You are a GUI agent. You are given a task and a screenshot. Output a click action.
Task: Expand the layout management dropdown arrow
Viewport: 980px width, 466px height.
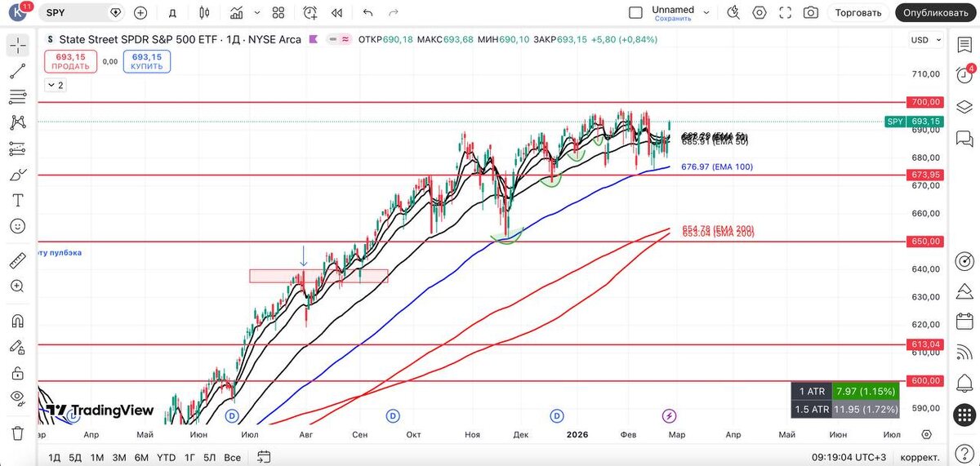click(707, 13)
